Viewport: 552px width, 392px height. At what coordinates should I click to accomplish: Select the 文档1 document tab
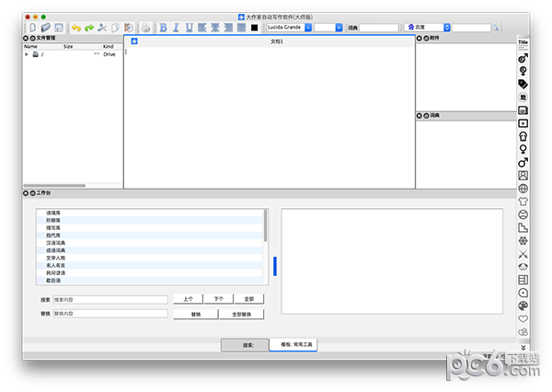(x=277, y=41)
